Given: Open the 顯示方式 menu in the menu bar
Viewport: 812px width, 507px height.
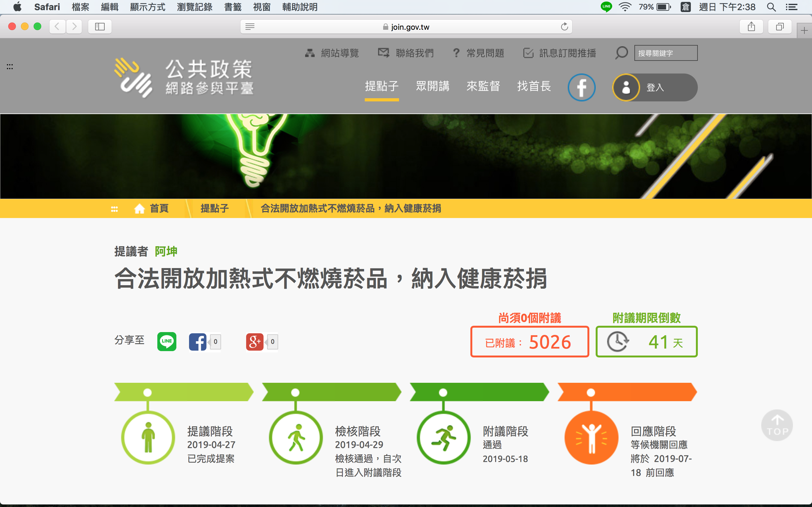Looking at the screenshot, I should tap(147, 7).
